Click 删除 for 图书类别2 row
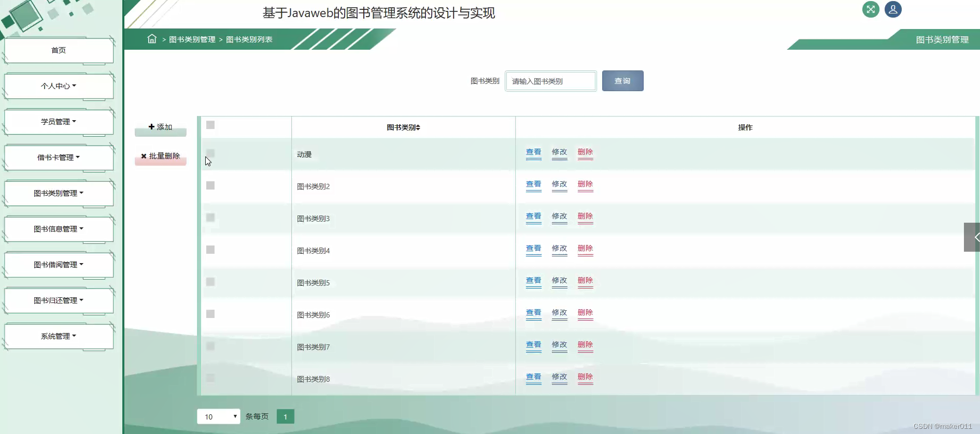The height and width of the screenshot is (434, 980). [x=585, y=184]
